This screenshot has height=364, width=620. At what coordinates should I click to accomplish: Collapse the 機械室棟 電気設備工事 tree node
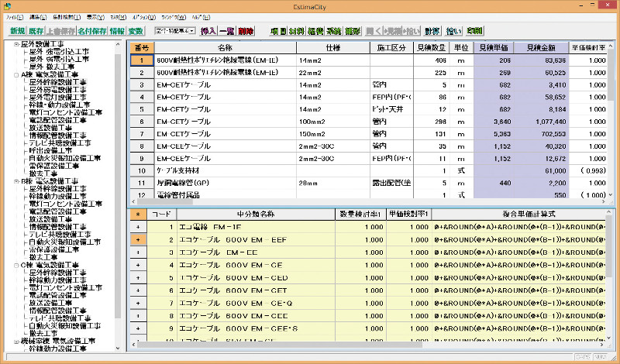pos(16,342)
